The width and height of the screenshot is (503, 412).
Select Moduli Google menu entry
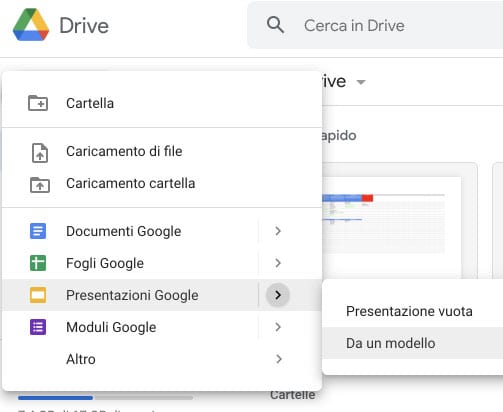coord(162,327)
